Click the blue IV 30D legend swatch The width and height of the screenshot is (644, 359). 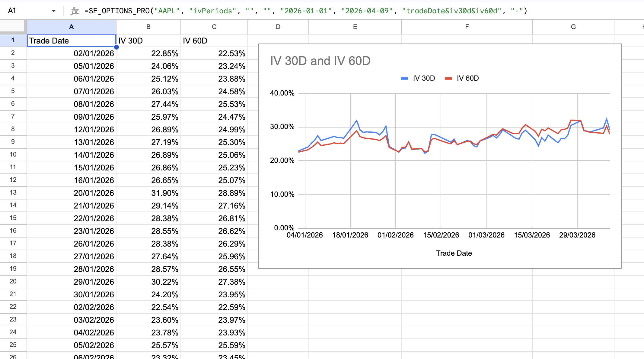tap(404, 79)
